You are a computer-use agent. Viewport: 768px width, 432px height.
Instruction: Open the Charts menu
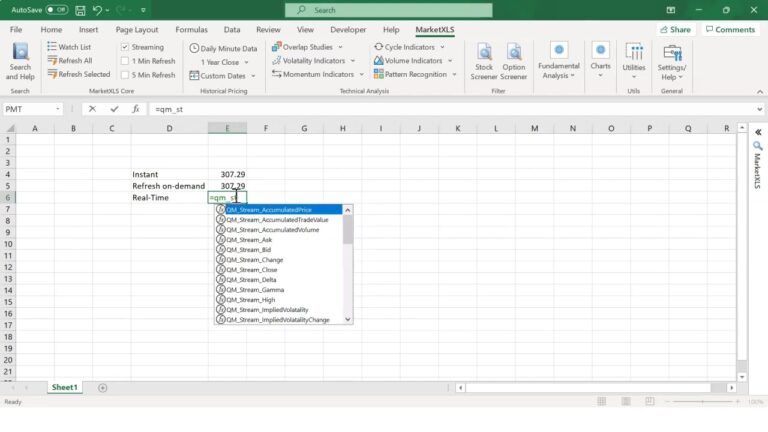tap(600, 61)
